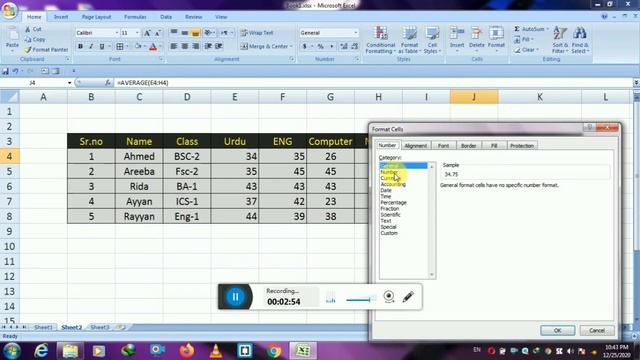Toggle the recorder webcam icon
This screenshot has height=360, width=640.
[x=389, y=297]
